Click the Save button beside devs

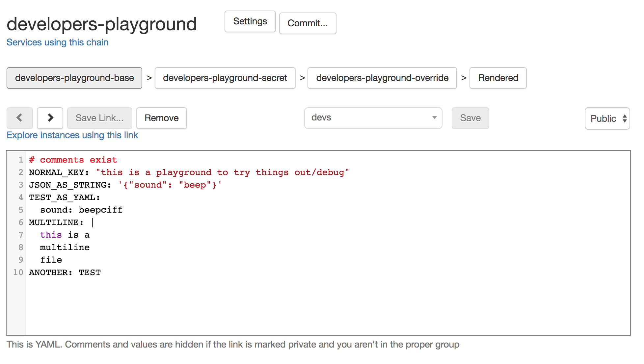[x=470, y=118]
